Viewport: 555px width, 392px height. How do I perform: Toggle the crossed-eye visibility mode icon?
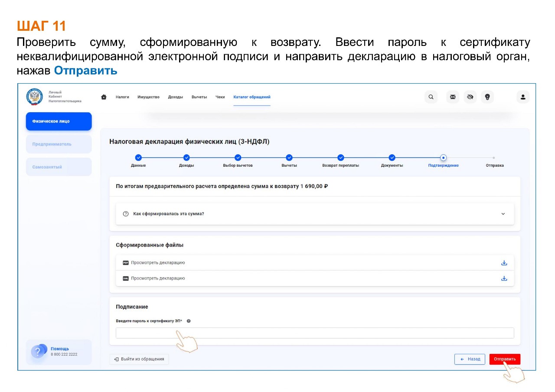point(470,97)
